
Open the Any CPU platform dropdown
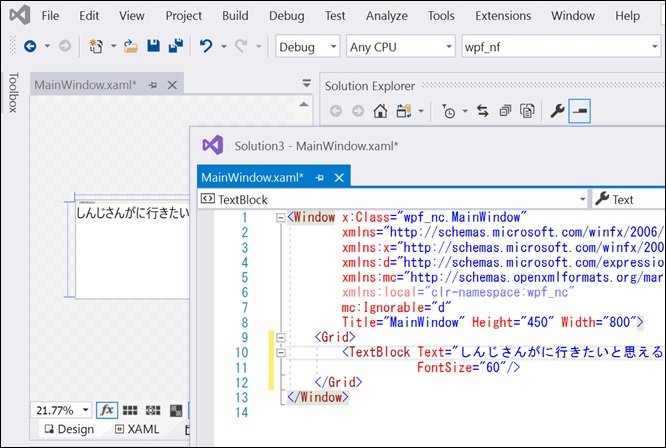401,46
